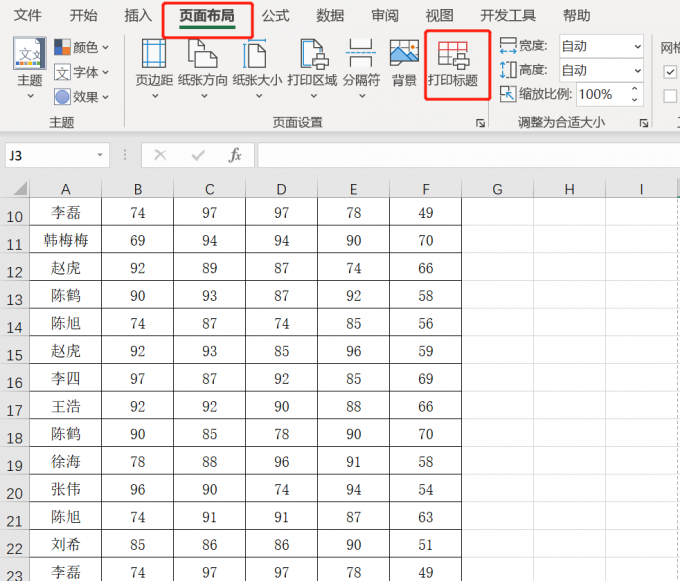Open the 主题 themes gallery
The image size is (680, 581).
(x=29, y=69)
